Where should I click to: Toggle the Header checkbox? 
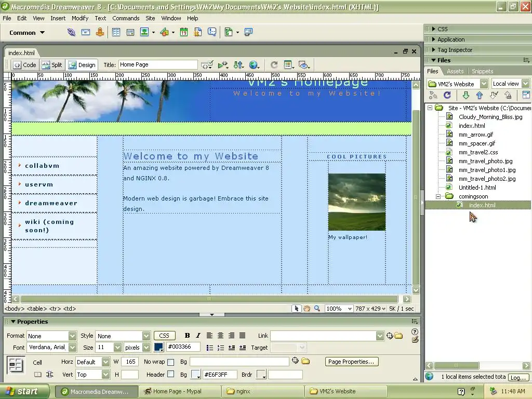point(170,374)
